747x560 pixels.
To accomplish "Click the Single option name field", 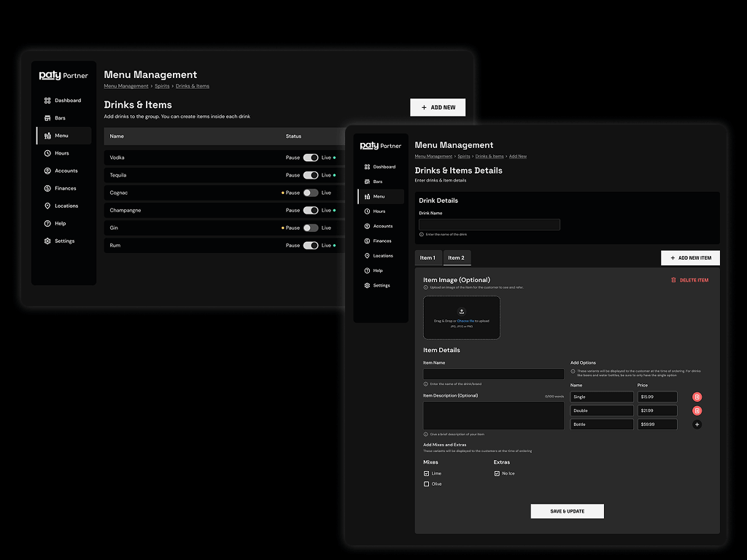I will click(602, 397).
